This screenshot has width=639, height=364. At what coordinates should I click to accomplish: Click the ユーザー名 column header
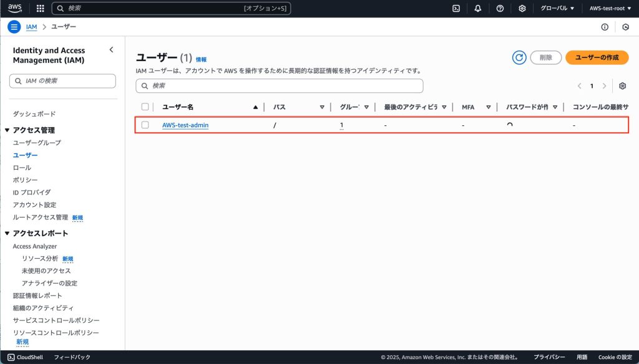pos(178,107)
